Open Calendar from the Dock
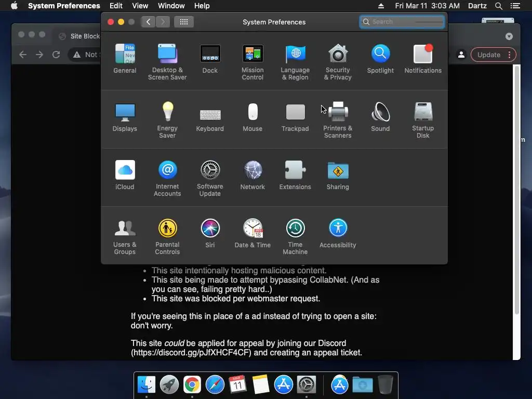 [237, 385]
